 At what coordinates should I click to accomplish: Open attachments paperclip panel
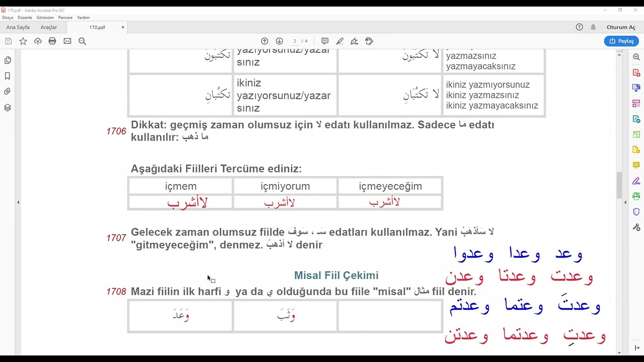click(8, 92)
